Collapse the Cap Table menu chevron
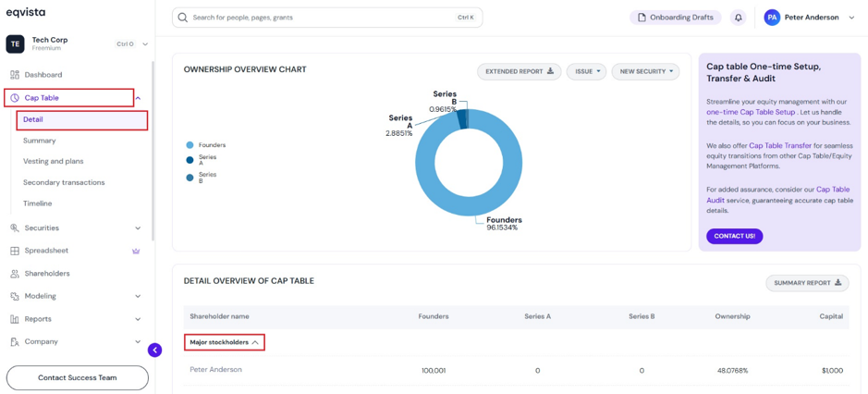Image resolution: width=868 pixels, height=394 pixels. click(x=138, y=98)
